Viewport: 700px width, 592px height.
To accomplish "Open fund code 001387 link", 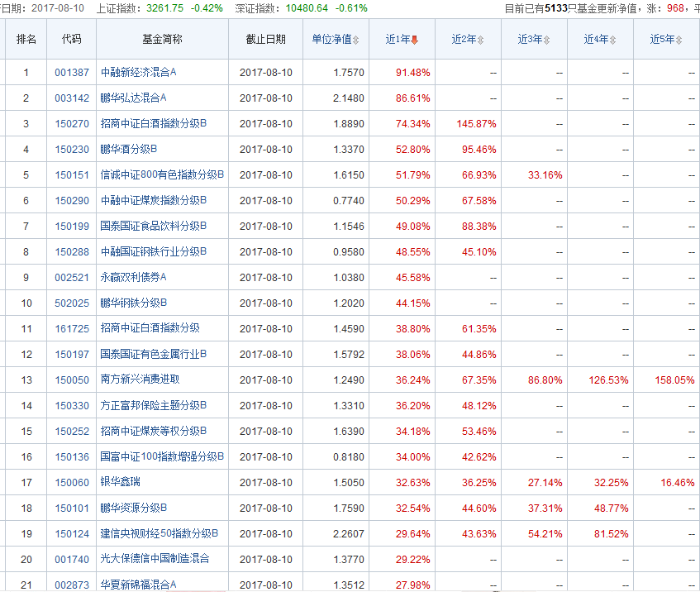I will [71, 72].
